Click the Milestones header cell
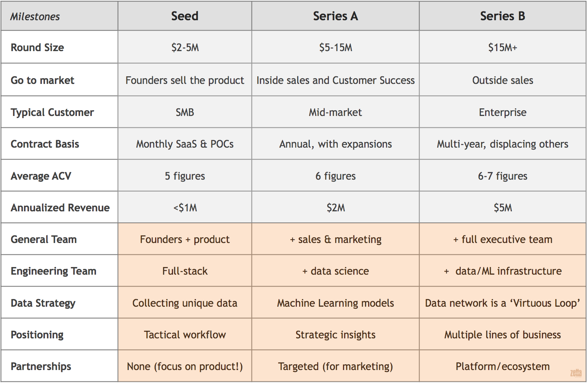The width and height of the screenshot is (588, 383). tap(35, 16)
